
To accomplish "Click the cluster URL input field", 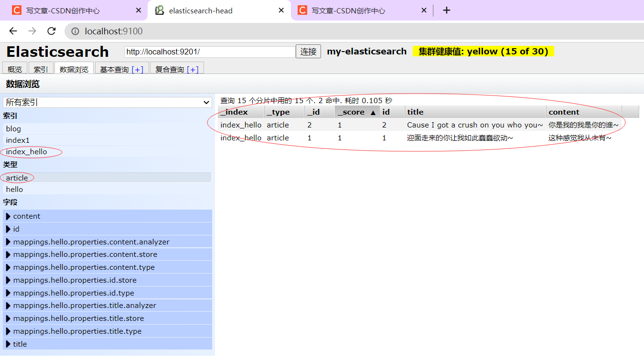I will pyautogui.click(x=210, y=52).
